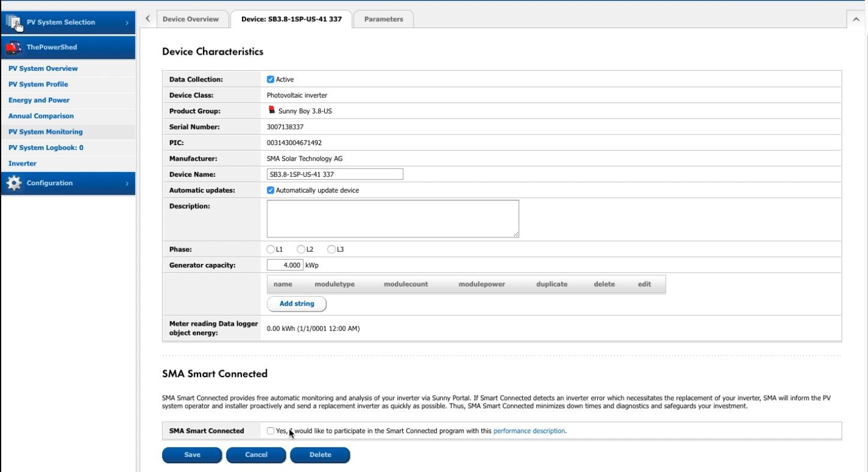Select Device: SB3.8-1SP-US-41 337 tab
The width and height of the screenshot is (868, 472).
click(291, 19)
